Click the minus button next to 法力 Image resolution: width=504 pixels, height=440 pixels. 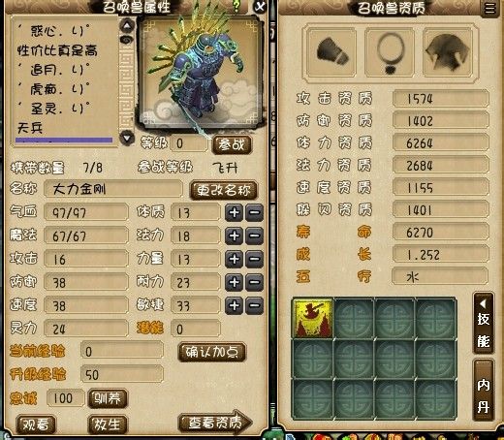pos(255,236)
